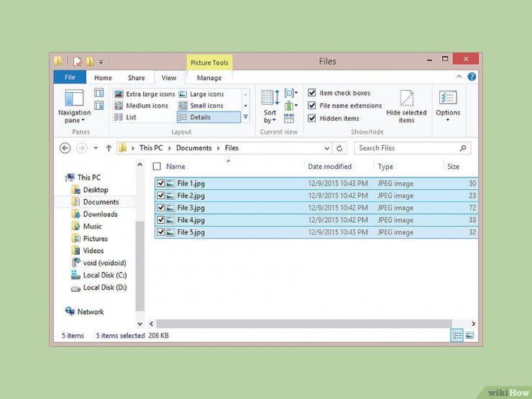Select the View tab
This screenshot has height=399, width=532.
(x=169, y=78)
